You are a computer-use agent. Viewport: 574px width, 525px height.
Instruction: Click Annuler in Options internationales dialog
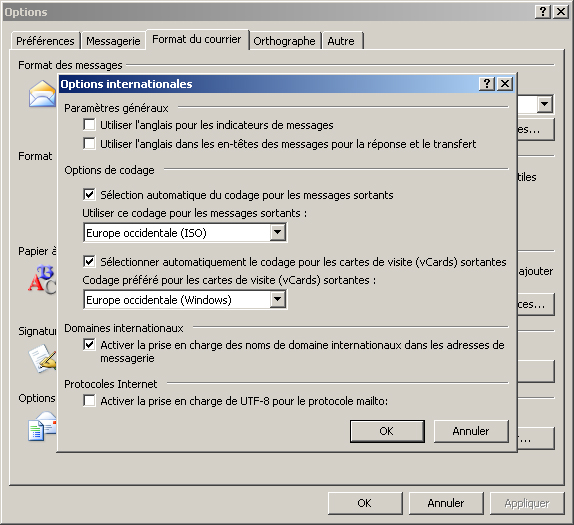(471, 431)
